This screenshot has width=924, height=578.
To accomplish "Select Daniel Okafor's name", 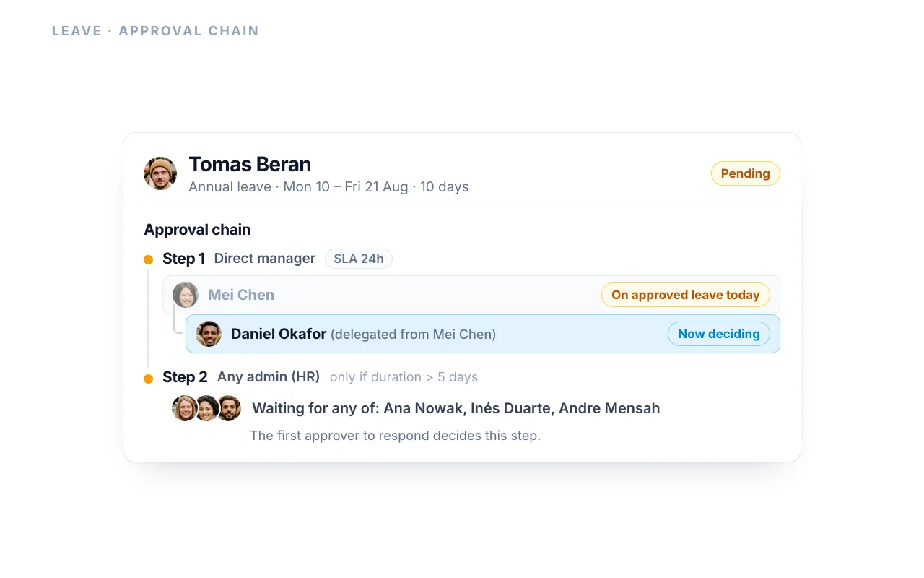I will pos(279,334).
